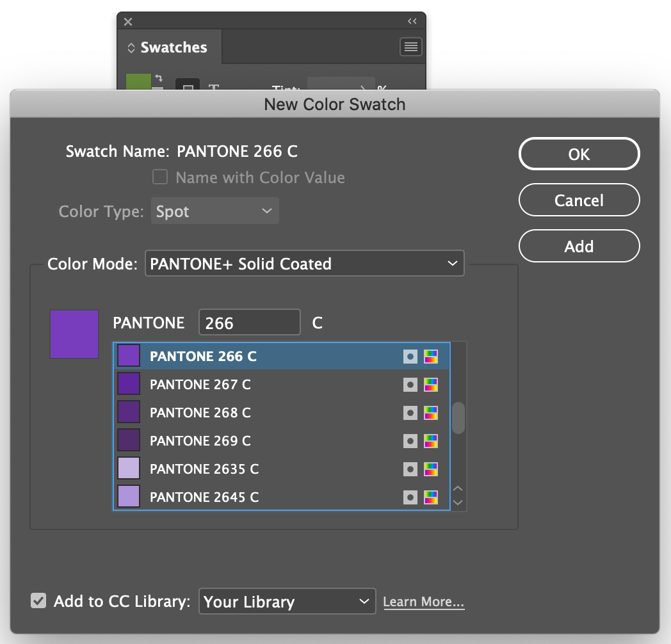
Task: Click spot color icon for PANTONE 268 C
Action: (x=410, y=413)
